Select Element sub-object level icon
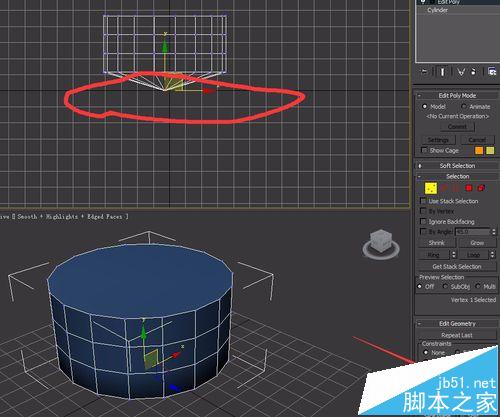This screenshot has height=417, width=500. (481, 188)
